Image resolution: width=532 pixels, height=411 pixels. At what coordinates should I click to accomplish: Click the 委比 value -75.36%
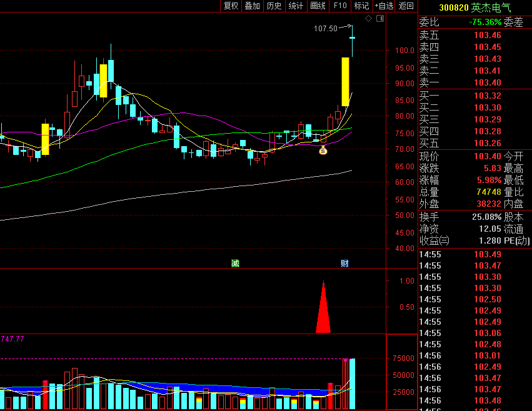click(x=485, y=22)
